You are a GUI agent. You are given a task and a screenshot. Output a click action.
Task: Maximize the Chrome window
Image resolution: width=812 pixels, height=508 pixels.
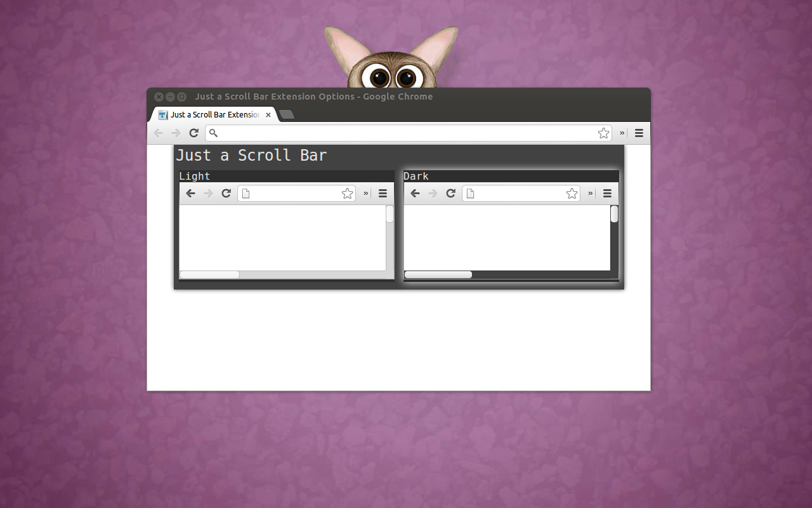pos(181,97)
